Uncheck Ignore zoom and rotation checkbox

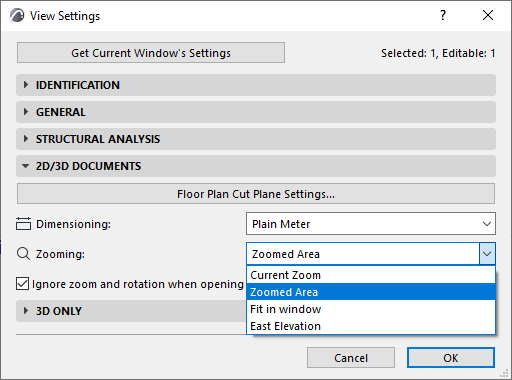click(x=22, y=284)
